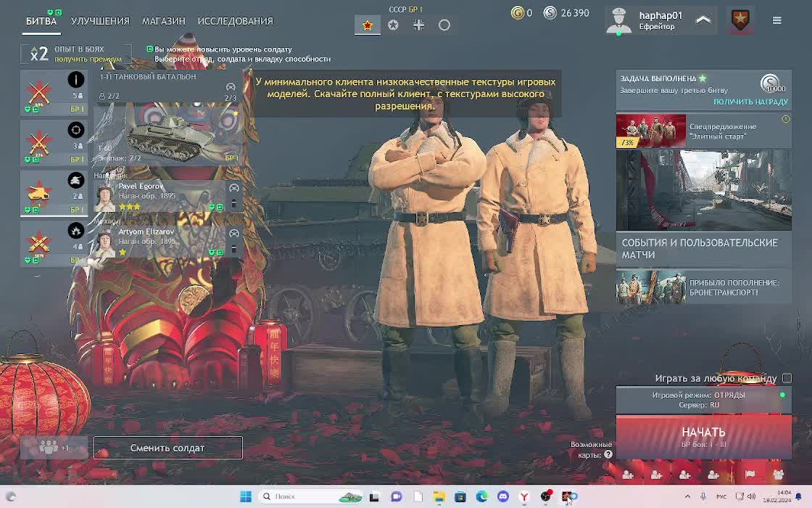Switch to the МАГАЗИН tab
The width and height of the screenshot is (812, 508).
(164, 21)
